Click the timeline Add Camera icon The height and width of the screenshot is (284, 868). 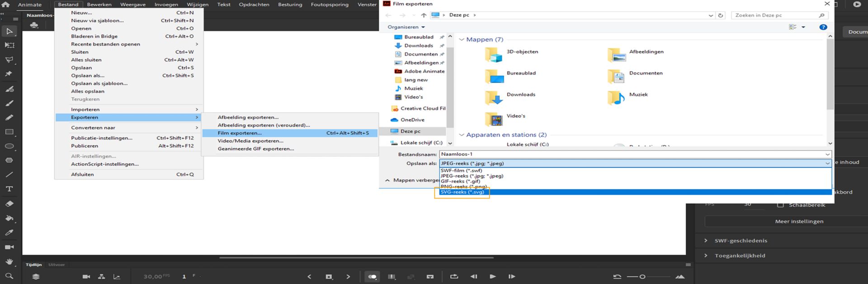[x=86, y=277]
